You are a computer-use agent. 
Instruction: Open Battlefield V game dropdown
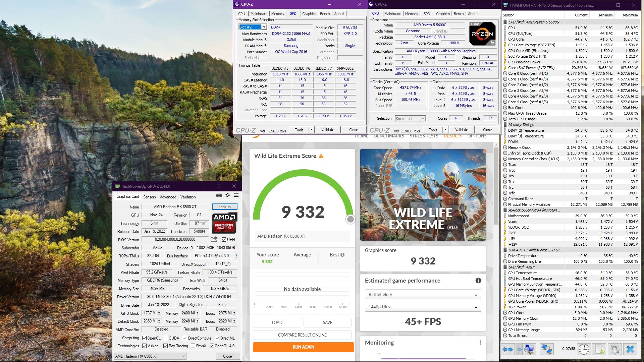click(423, 294)
